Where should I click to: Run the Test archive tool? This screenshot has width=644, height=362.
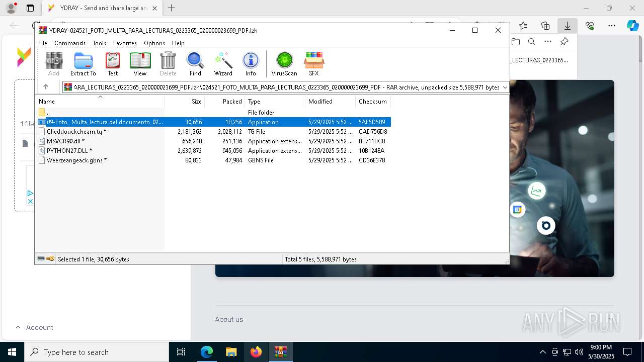click(x=113, y=64)
